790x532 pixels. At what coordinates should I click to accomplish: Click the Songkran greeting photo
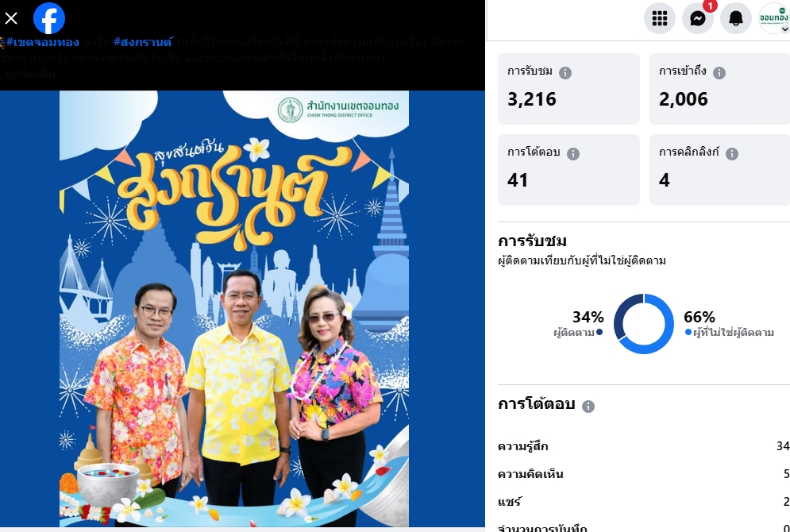[234, 308]
